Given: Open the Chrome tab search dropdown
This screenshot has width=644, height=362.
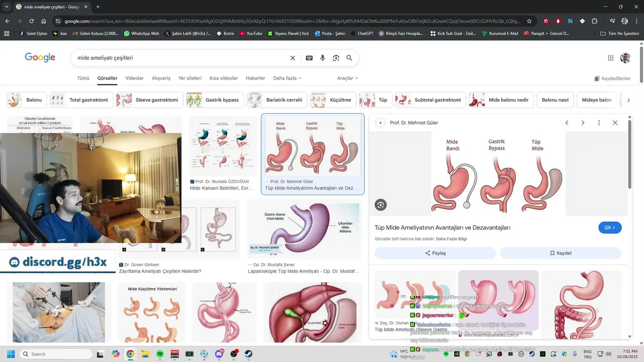Looking at the screenshot, I should click(x=8, y=7).
